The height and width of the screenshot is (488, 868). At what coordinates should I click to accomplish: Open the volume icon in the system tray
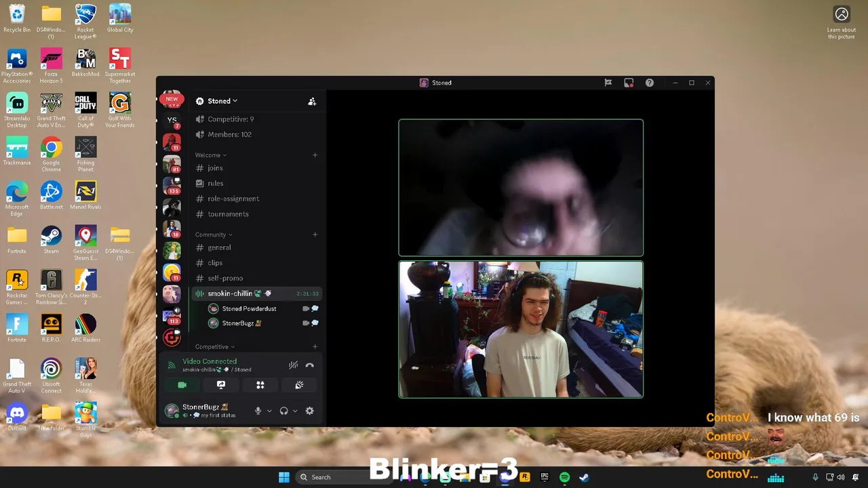click(841, 477)
